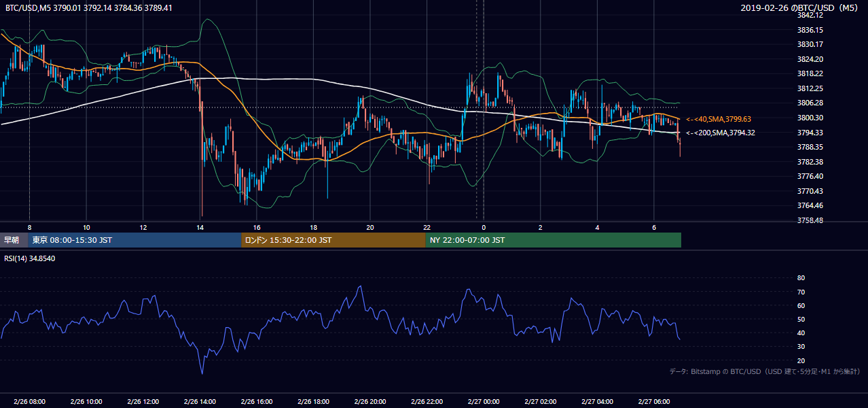Click bottom date label 2/26 22:00

(427, 402)
